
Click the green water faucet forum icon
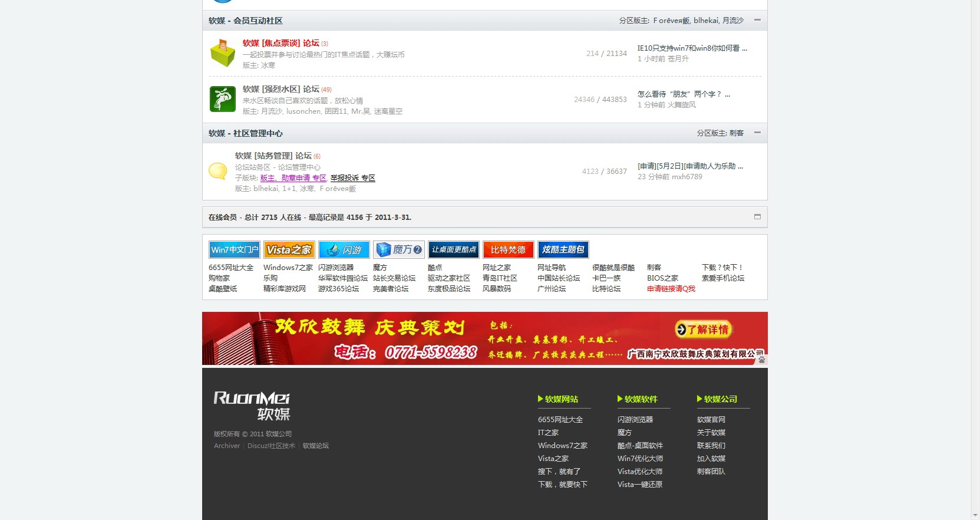click(x=223, y=98)
